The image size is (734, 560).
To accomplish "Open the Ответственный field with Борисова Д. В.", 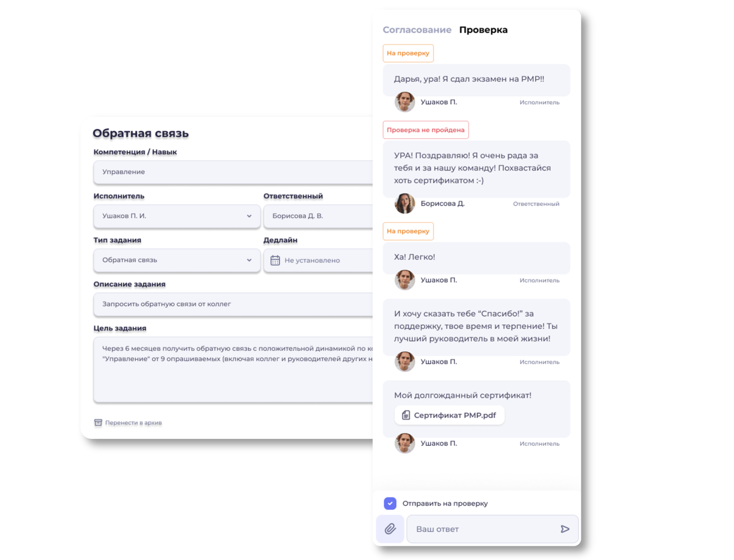I will [x=318, y=216].
